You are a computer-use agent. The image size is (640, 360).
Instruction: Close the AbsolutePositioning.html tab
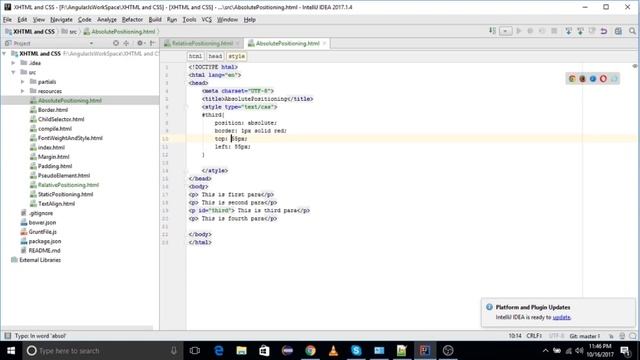[x=324, y=43]
